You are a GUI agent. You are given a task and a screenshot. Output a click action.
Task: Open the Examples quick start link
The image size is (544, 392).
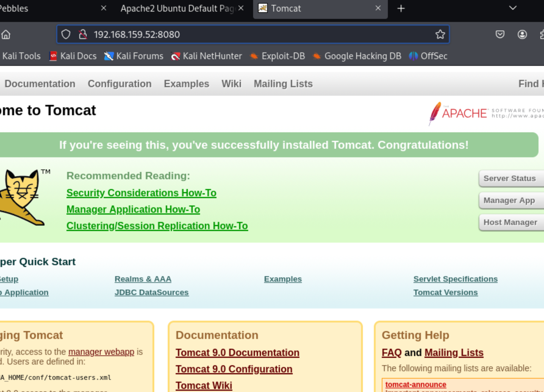(283, 279)
